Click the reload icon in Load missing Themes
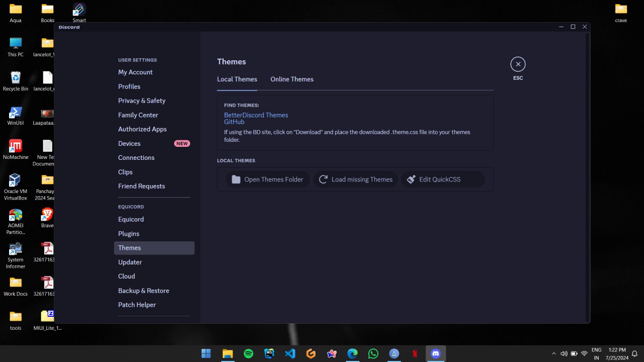 324,179
